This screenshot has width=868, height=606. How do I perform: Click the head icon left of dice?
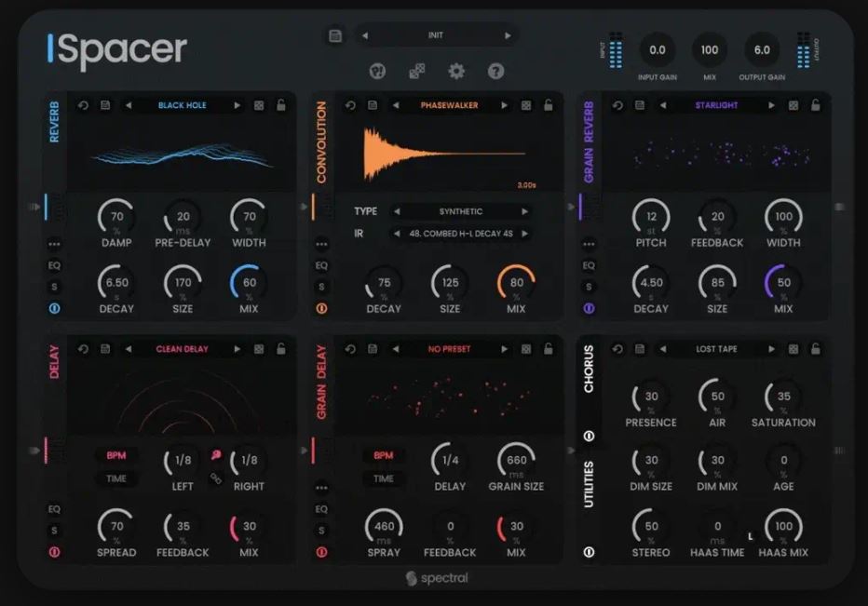pyautogui.click(x=377, y=72)
